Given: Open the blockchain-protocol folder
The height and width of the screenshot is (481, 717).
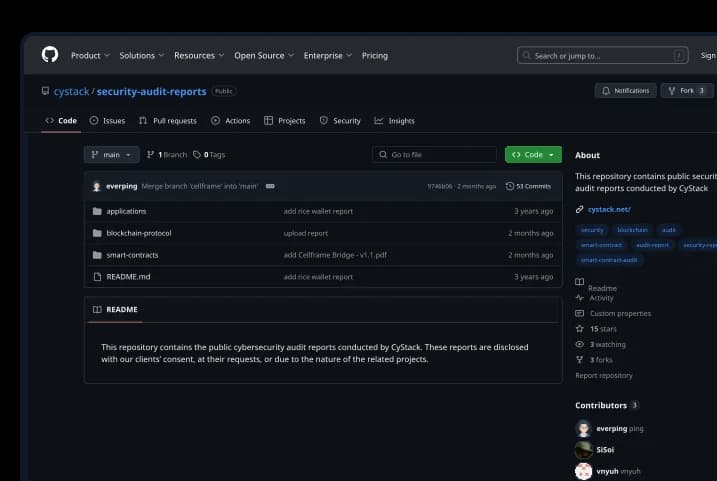Looking at the screenshot, I should click(x=139, y=233).
